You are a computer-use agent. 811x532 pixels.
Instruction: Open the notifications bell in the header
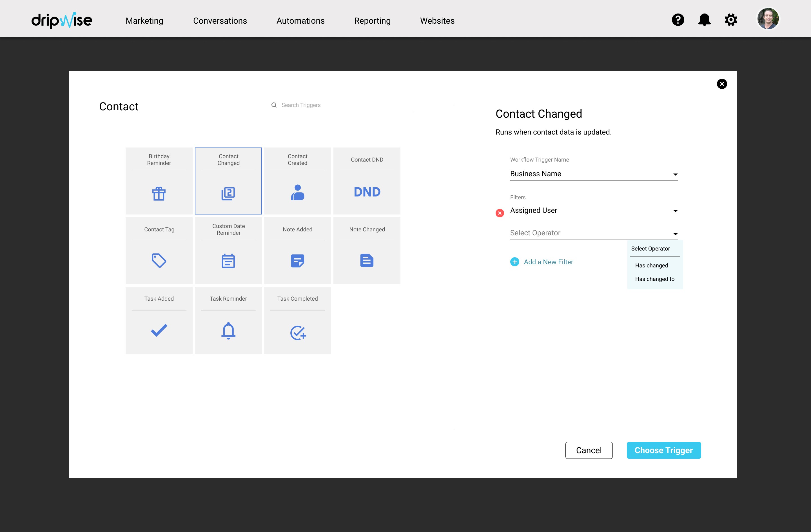pyautogui.click(x=704, y=20)
